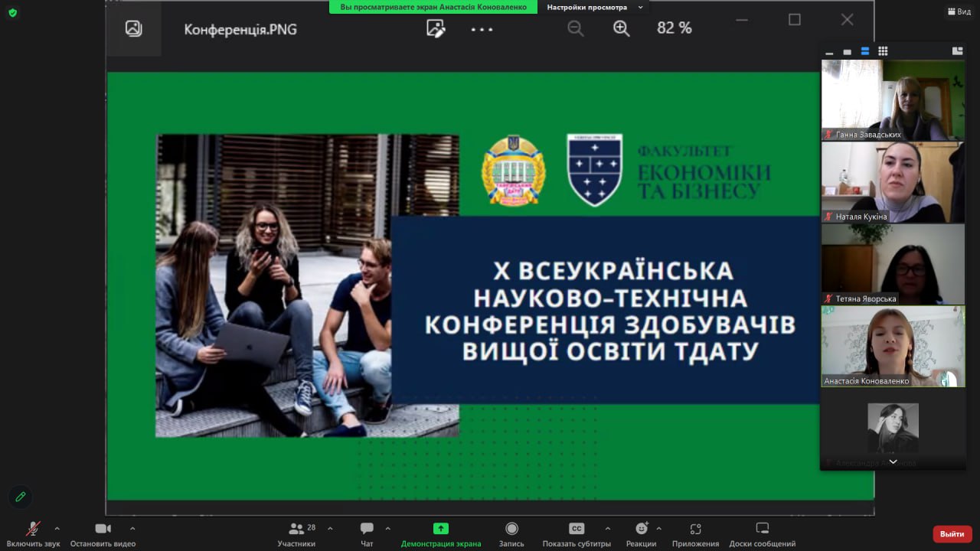Image resolution: width=980 pixels, height=551 pixels.
Task: Maximize the shared Photos window
Action: 795,20
